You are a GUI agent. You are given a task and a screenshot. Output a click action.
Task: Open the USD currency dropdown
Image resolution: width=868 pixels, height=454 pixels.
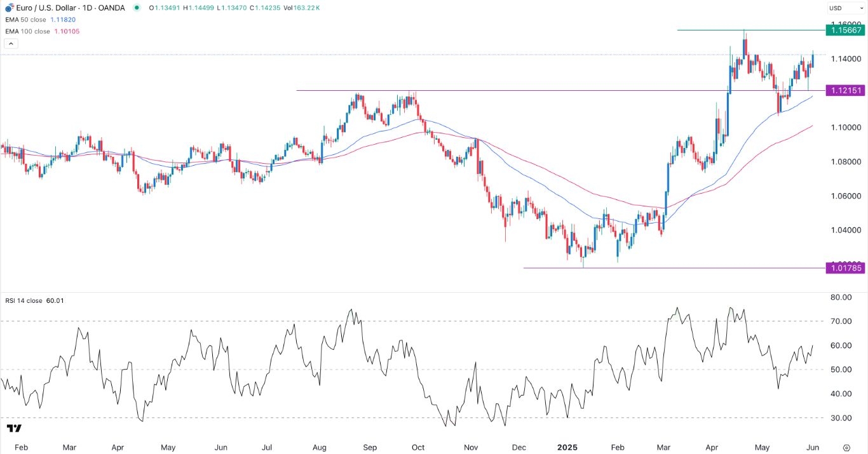pyautogui.click(x=836, y=8)
